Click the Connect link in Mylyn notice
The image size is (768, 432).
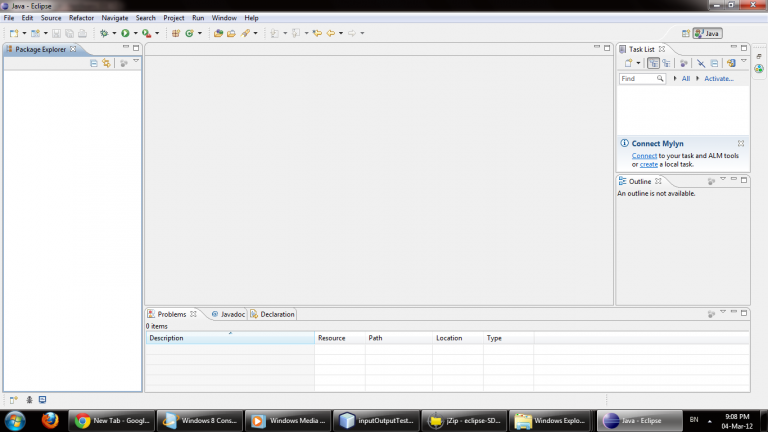644,156
